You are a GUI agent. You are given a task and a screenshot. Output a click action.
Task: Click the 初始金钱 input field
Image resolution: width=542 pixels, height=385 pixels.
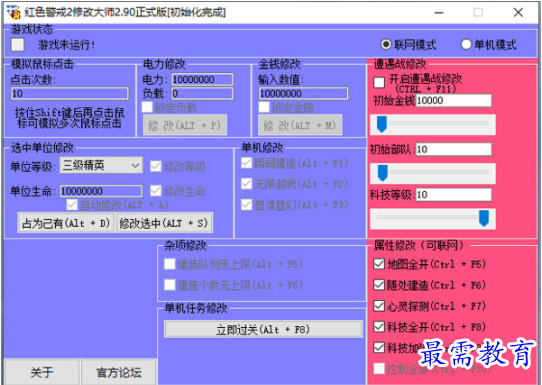tap(453, 101)
